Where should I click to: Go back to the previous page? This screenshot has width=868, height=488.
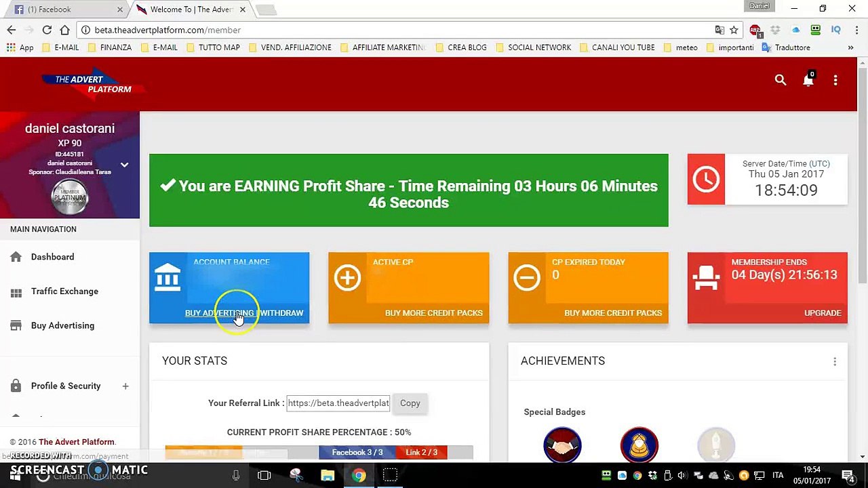coord(11,30)
